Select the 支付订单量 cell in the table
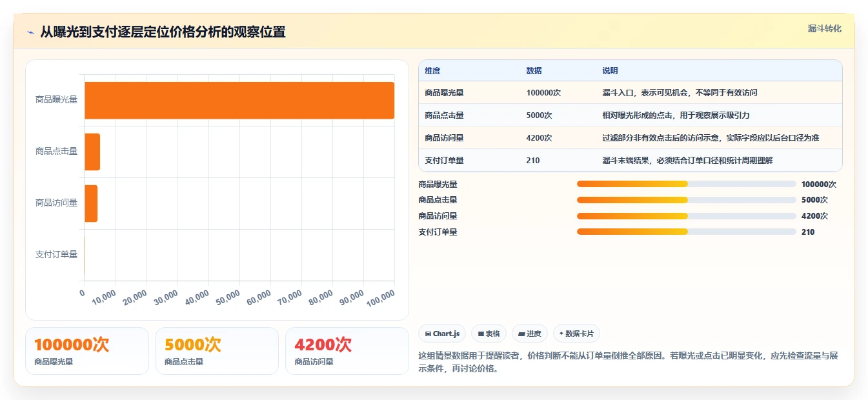Image resolution: width=868 pixels, height=400 pixels. click(445, 161)
